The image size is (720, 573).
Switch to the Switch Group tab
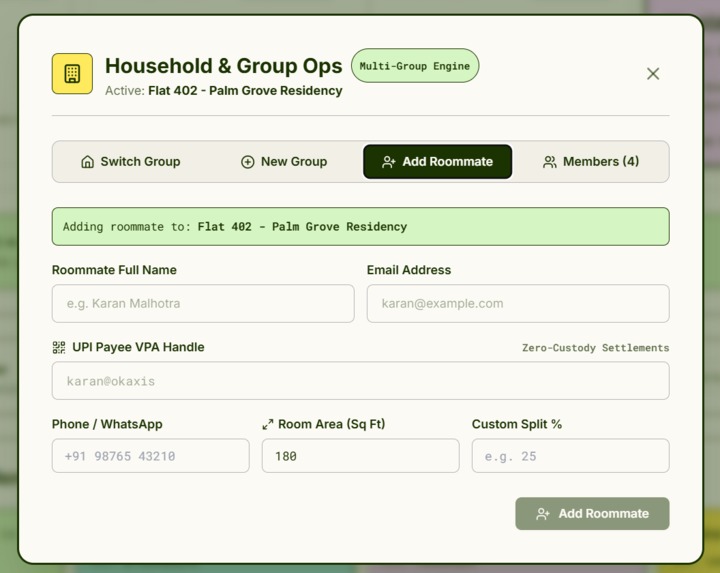(x=130, y=162)
